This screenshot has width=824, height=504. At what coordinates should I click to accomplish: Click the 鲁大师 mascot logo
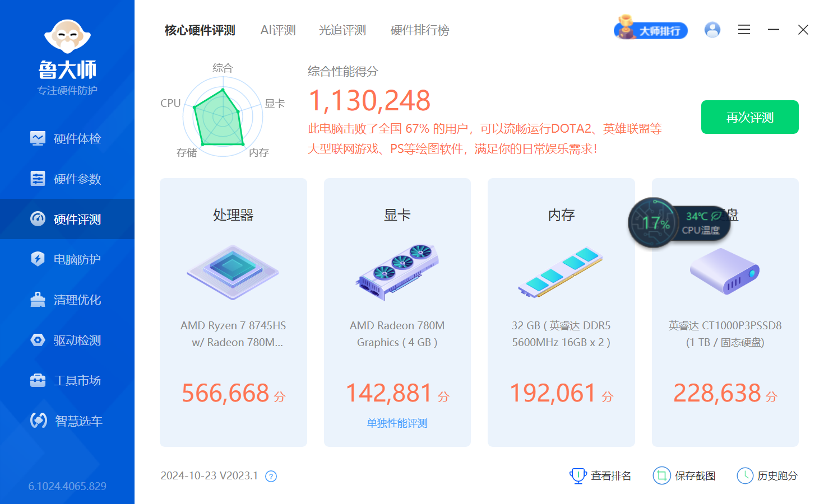(67, 37)
